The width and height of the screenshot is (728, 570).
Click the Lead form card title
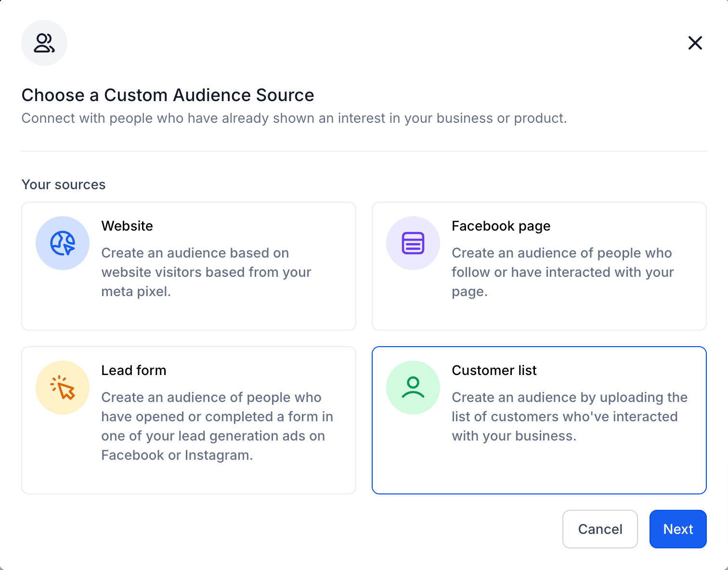click(x=134, y=370)
